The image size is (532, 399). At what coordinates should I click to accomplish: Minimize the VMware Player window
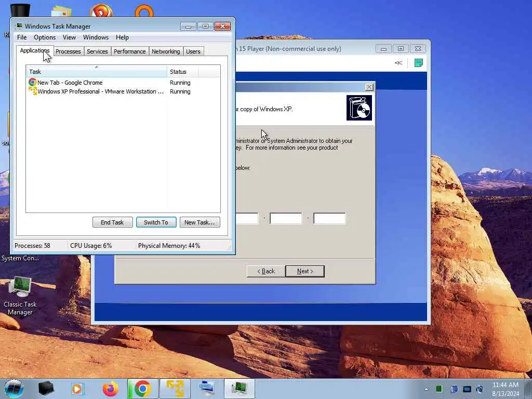click(383, 49)
